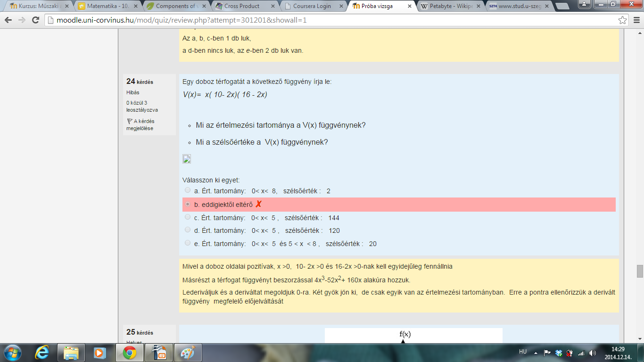Click the URL address bar
Viewport: 644px width, 362px height.
[x=330, y=21]
